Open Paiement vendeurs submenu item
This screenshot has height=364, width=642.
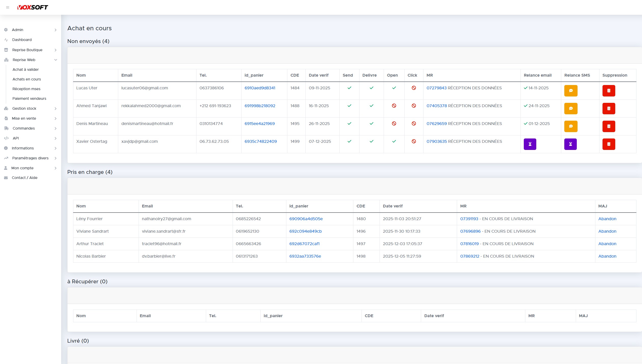[29, 99]
